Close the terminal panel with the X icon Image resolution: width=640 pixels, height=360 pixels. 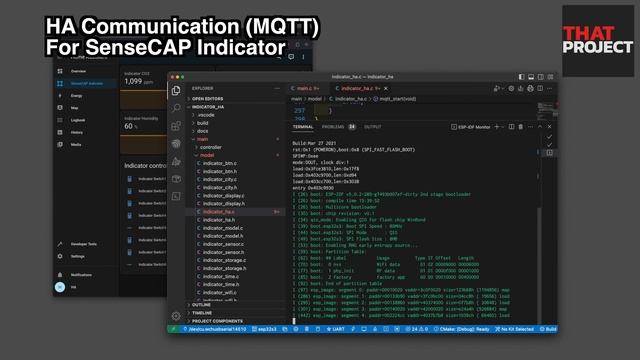coord(549,127)
